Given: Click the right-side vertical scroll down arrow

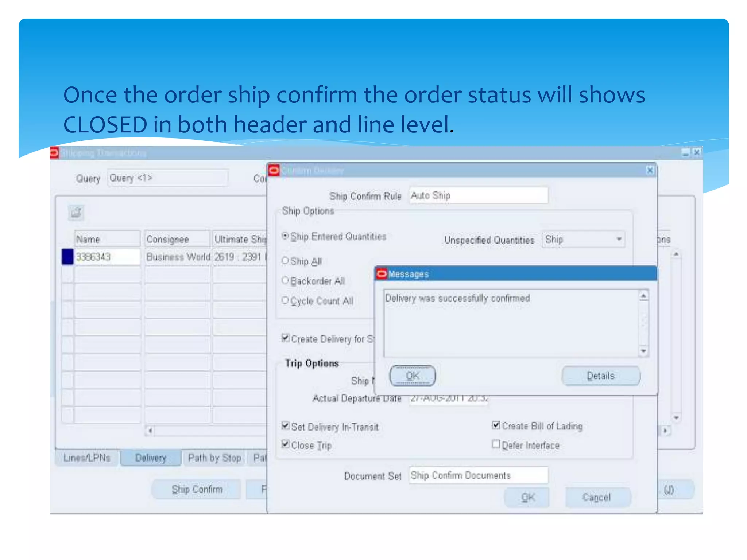Looking at the screenshot, I should click(x=676, y=418).
